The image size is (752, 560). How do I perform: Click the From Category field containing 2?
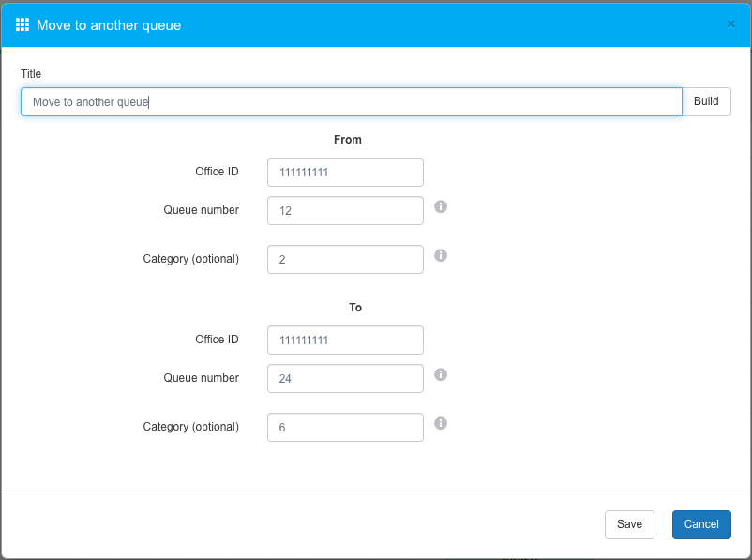tap(345, 260)
